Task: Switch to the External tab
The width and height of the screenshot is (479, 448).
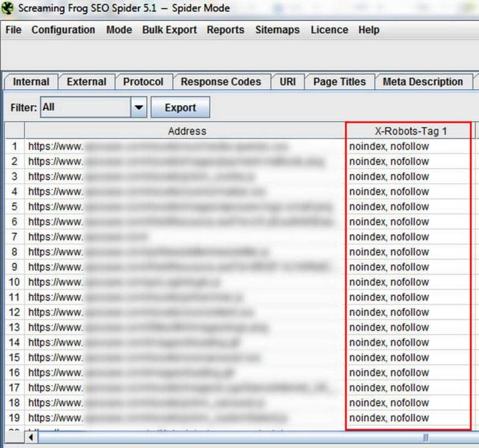Action: tap(87, 82)
